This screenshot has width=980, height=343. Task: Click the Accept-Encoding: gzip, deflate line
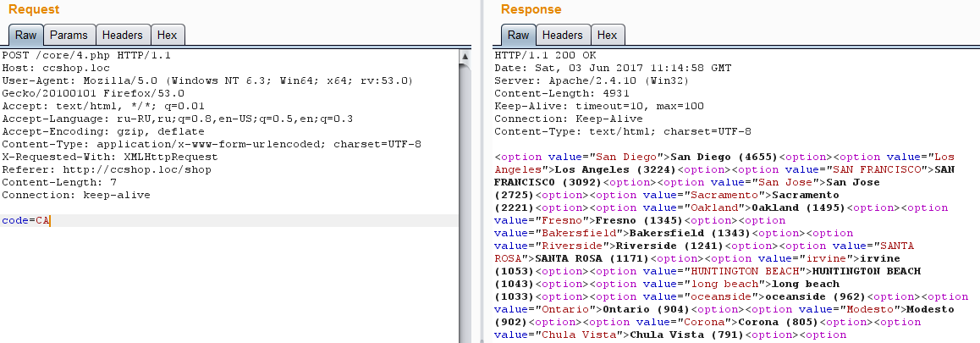pyautogui.click(x=103, y=131)
